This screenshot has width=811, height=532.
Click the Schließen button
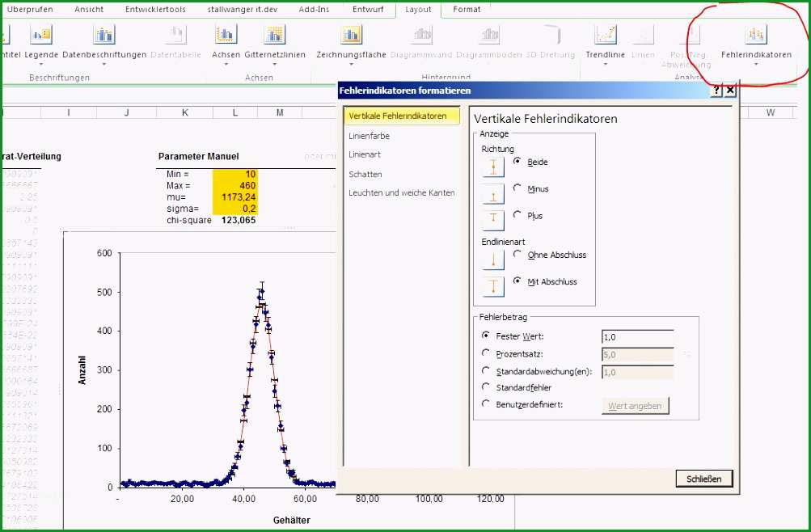704,479
